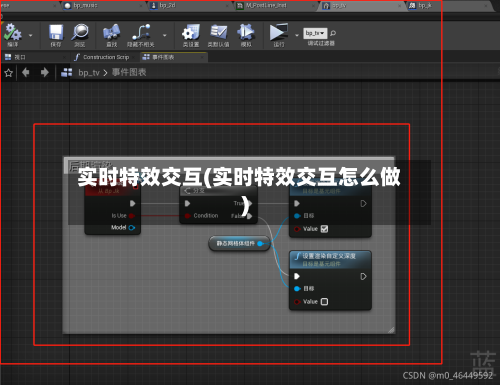Click the comment box resize corner handle
This screenshot has width=500, height=385.
click(x=391, y=330)
